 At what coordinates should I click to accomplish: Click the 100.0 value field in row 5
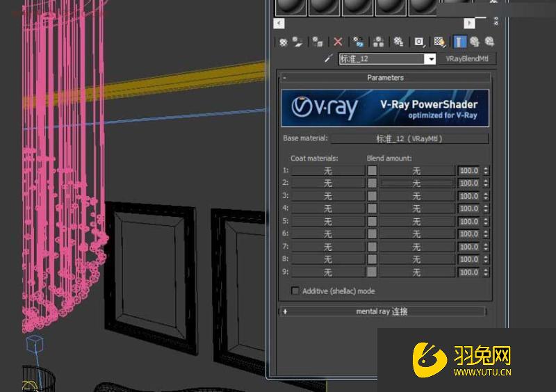click(x=469, y=222)
